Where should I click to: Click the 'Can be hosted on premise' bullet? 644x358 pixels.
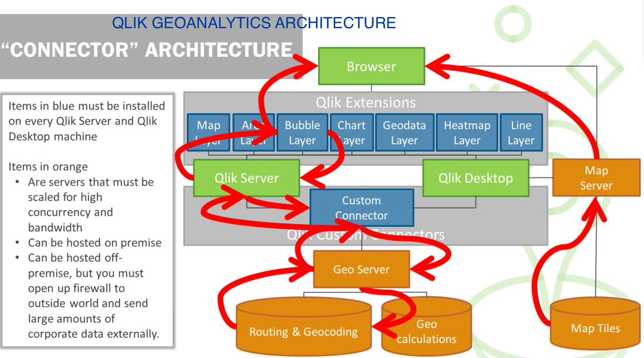(94, 243)
